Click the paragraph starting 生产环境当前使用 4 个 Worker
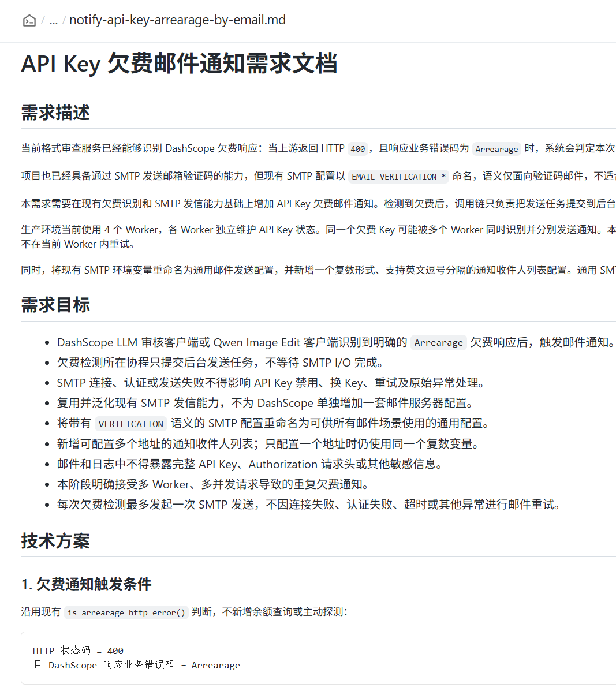Image resolution: width=616 pixels, height=691 pixels. 319,237
